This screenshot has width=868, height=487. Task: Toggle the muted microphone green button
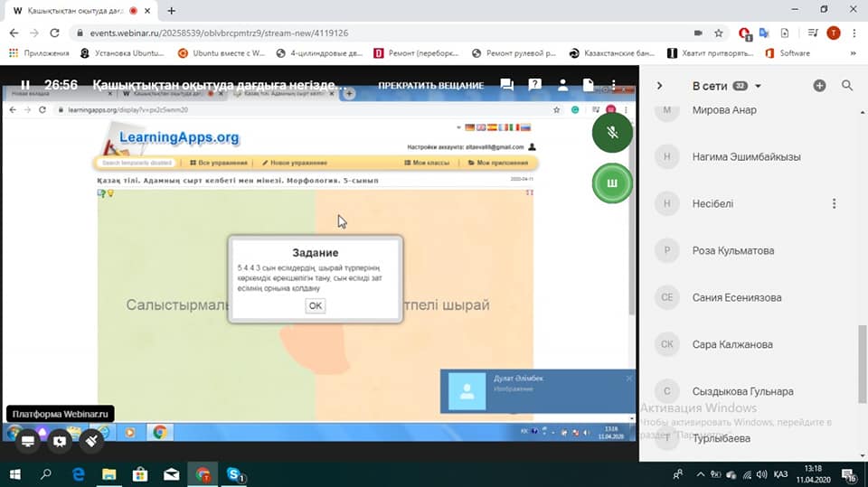(x=612, y=132)
